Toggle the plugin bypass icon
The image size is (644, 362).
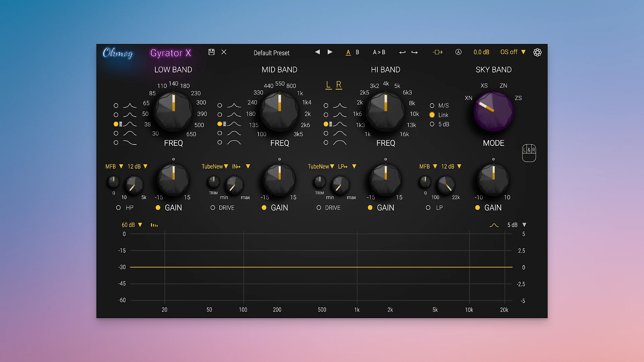point(437,52)
